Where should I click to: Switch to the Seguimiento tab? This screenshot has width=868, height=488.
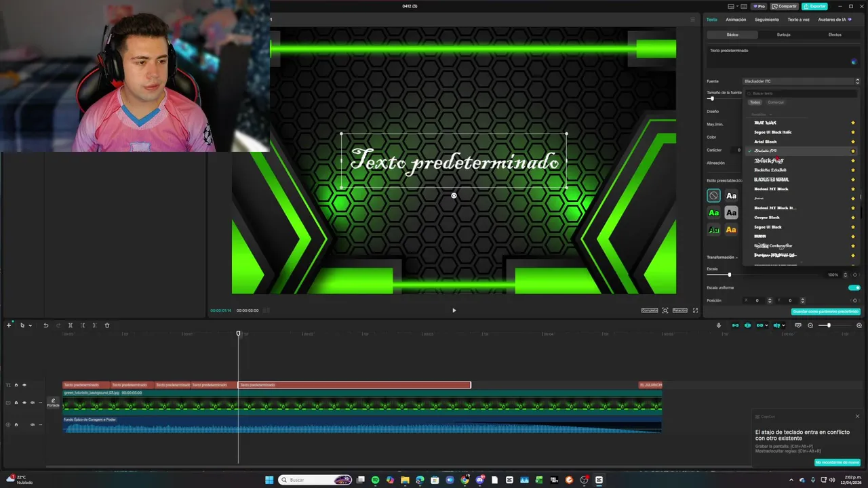pyautogui.click(x=767, y=20)
